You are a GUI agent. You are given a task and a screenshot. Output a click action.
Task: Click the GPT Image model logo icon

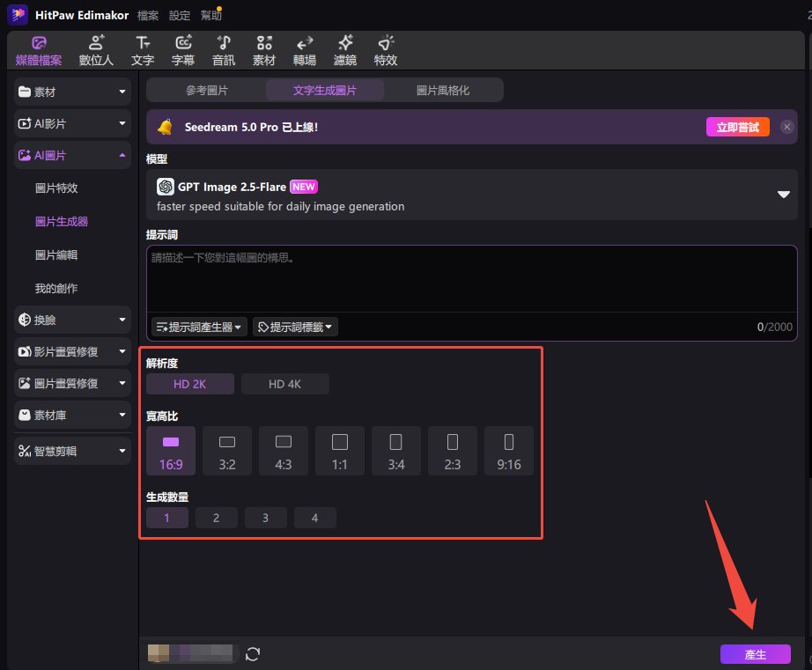coord(166,187)
